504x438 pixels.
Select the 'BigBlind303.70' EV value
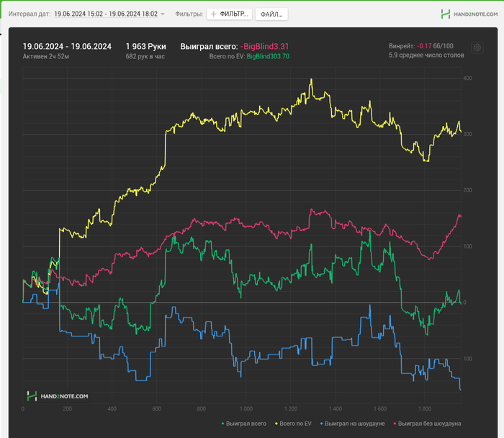tap(268, 56)
